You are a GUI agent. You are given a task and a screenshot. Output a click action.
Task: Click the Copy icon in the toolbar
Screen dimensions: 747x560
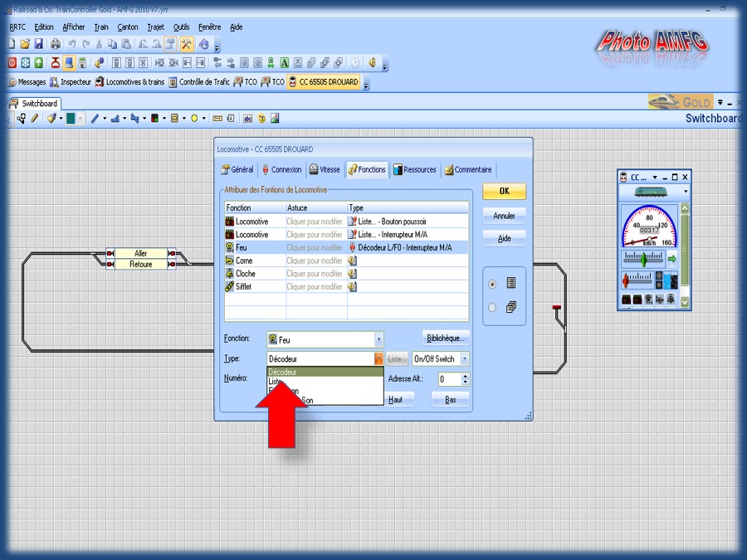click(112, 44)
